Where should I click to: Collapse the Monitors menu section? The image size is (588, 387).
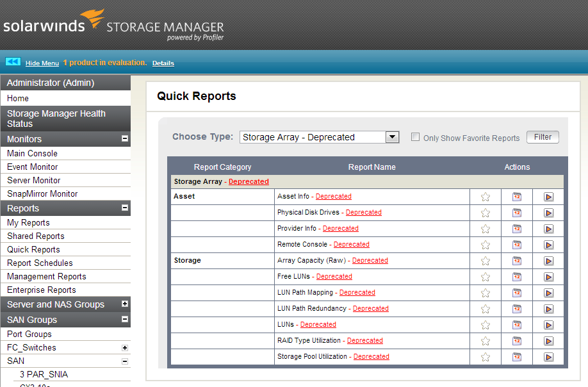click(x=125, y=139)
